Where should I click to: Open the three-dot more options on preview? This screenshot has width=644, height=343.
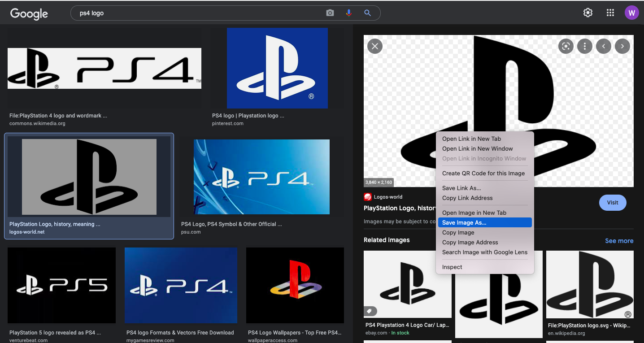point(585,46)
